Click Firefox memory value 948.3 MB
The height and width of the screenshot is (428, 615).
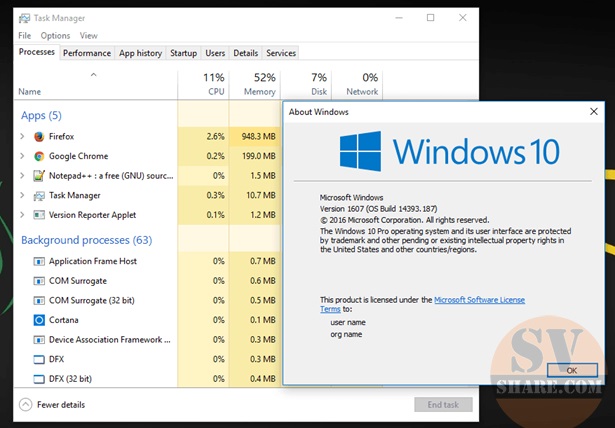click(x=258, y=137)
